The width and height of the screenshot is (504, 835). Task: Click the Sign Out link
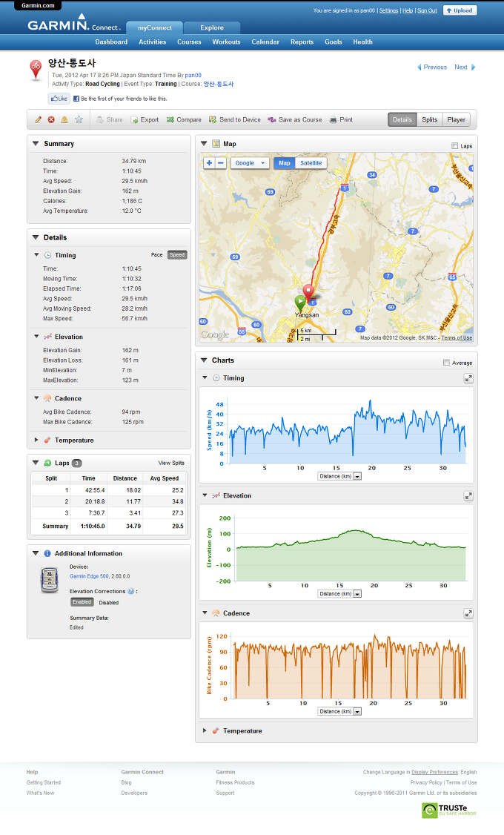pos(427,10)
